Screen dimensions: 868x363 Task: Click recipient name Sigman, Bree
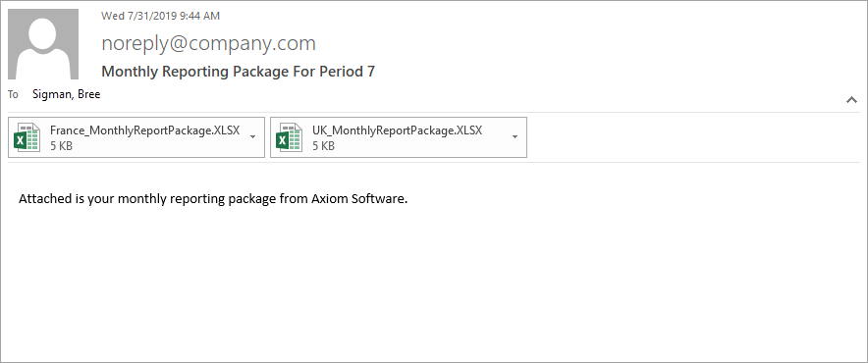[67, 94]
